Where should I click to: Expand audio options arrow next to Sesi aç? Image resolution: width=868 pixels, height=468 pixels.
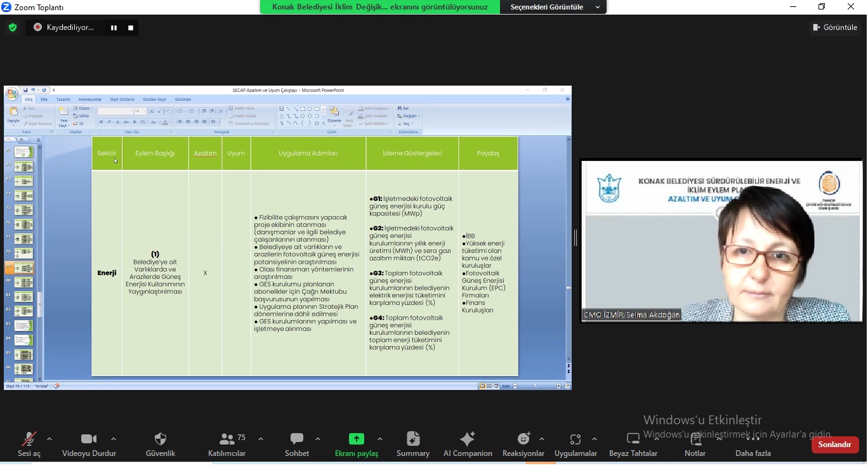(49, 439)
